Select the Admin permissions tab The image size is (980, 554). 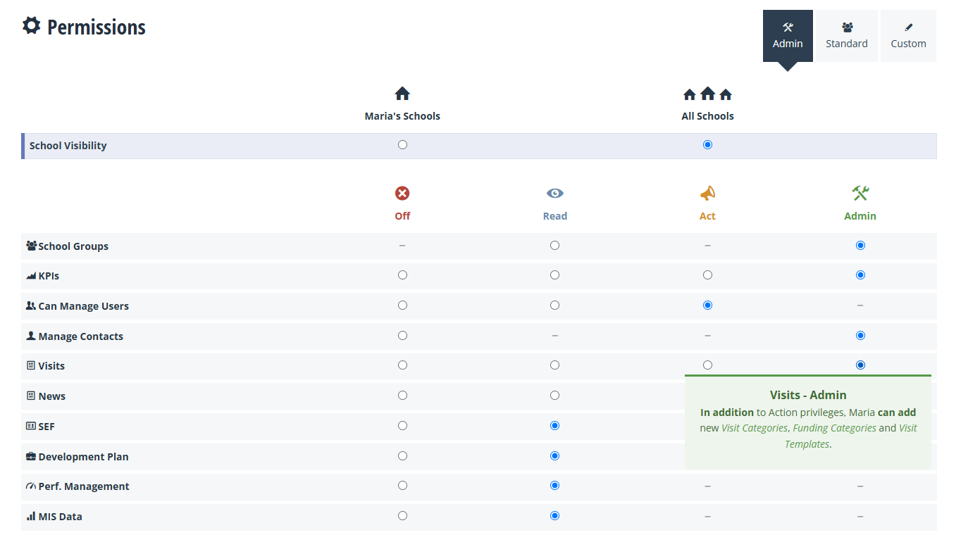788,36
